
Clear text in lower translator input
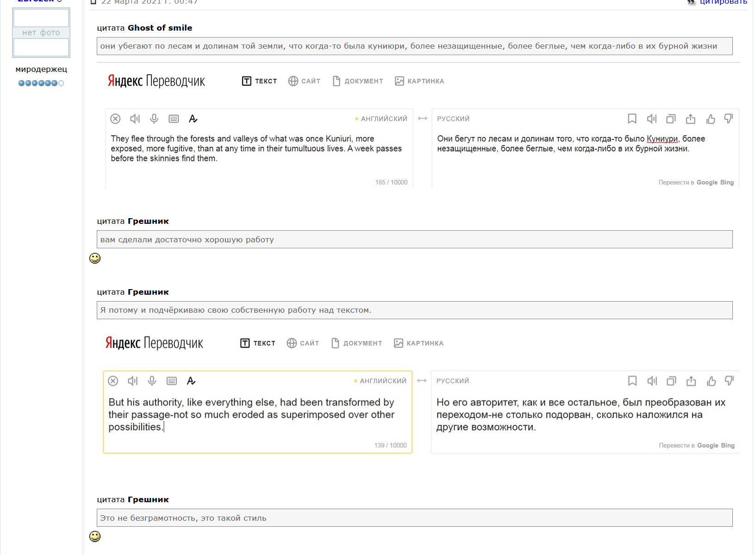click(113, 381)
